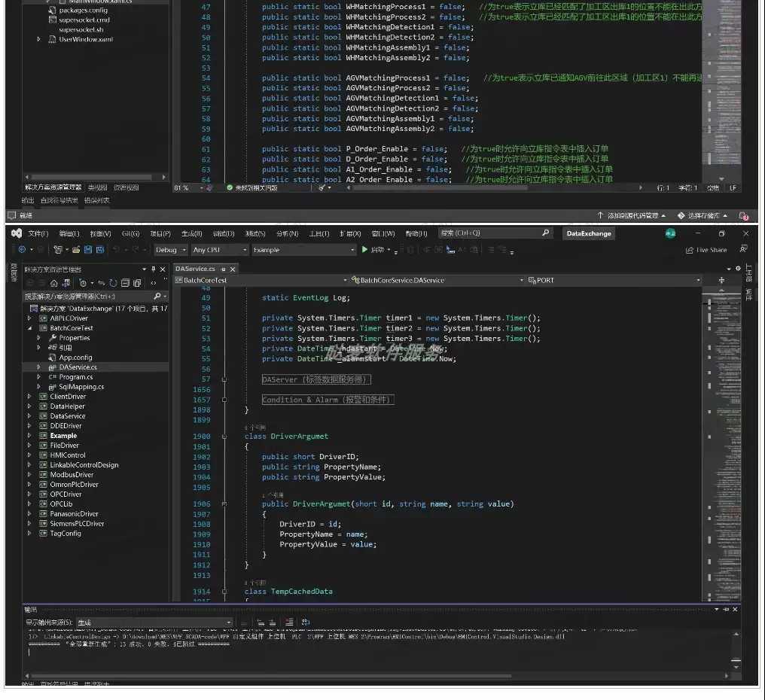The image size is (765, 700).
Task: Open the 调试(D) menu
Action: tap(224, 233)
